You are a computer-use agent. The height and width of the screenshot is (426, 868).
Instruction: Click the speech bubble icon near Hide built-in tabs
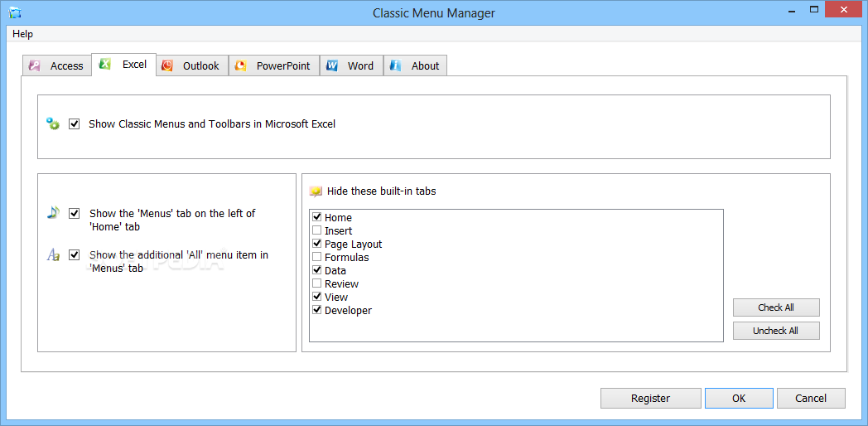316,191
